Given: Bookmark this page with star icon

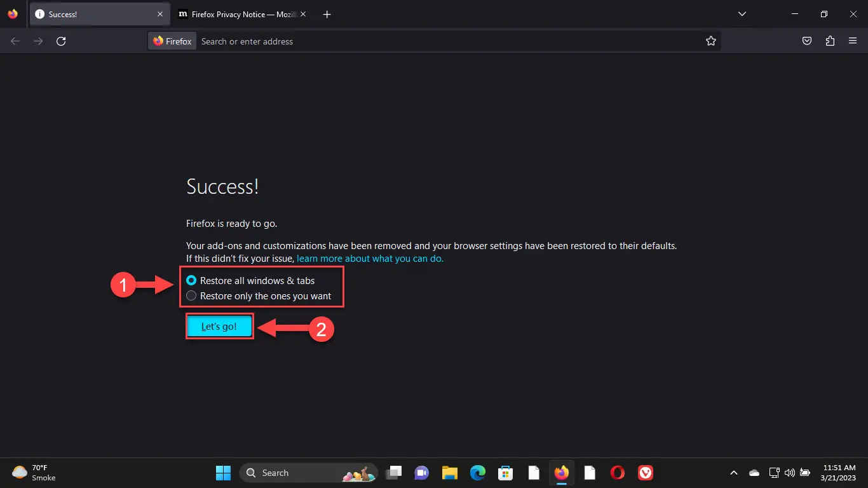Looking at the screenshot, I should 710,41.
